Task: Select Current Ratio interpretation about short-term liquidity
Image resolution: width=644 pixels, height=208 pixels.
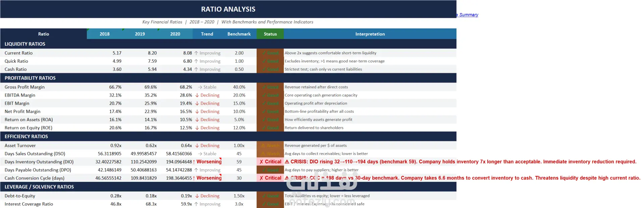Action: (x=330, y=53)
